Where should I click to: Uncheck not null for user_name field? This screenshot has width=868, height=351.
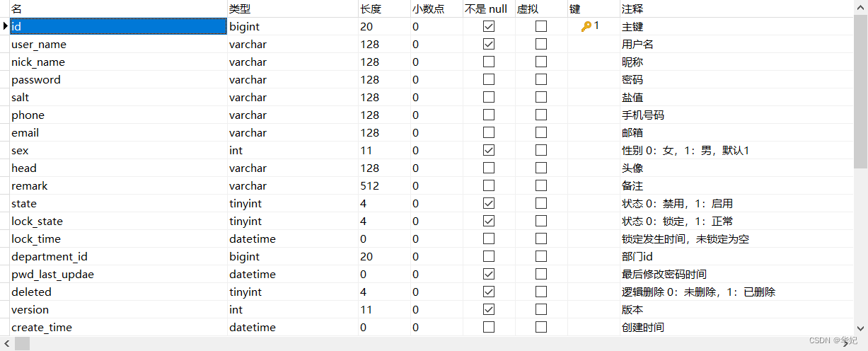[489, 44]
